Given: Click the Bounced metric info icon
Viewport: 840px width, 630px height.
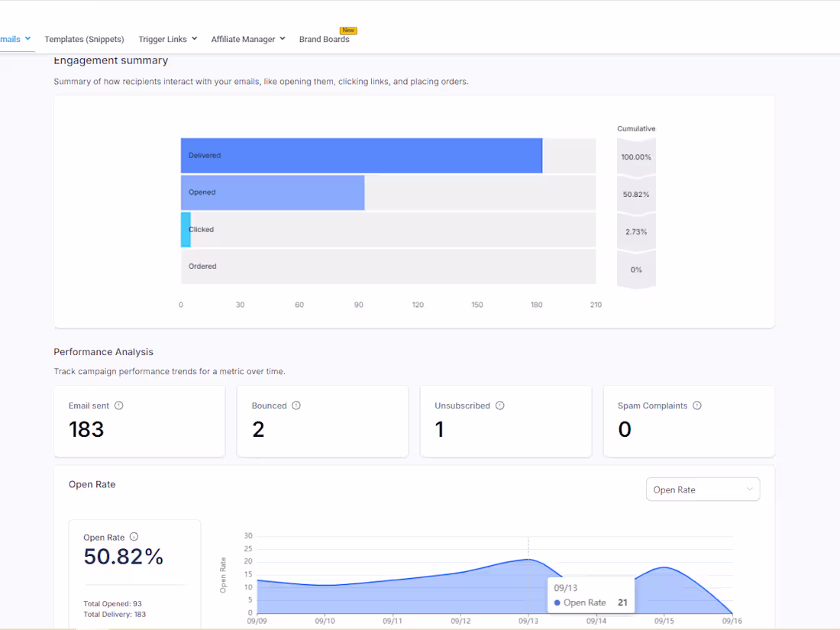Looking at the screenshot, I should 296,405.
